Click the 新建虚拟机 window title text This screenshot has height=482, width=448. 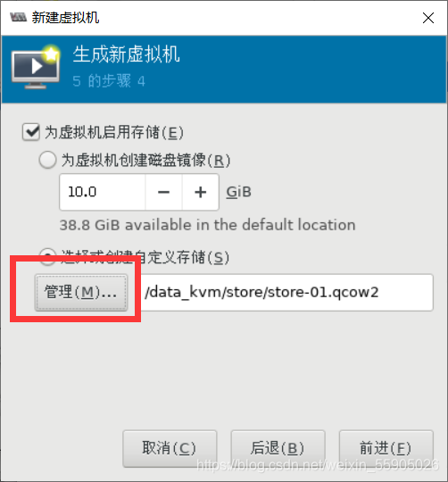pos(65,18)
